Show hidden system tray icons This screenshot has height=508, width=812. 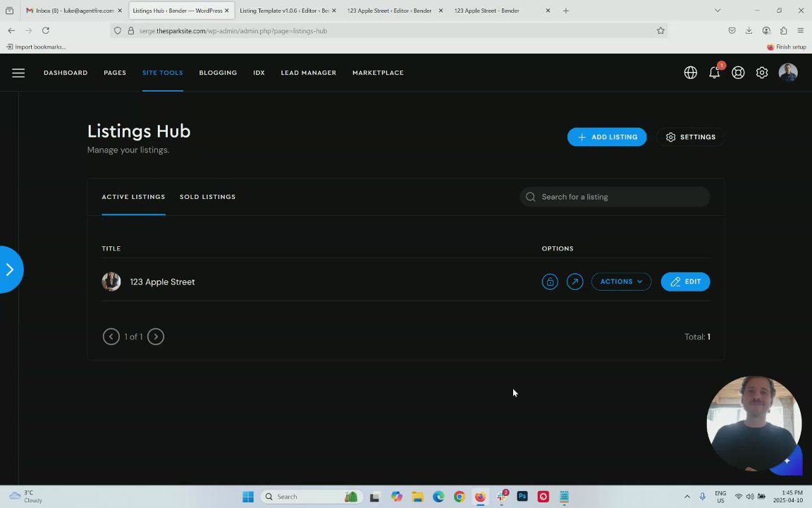pos(687,497)
